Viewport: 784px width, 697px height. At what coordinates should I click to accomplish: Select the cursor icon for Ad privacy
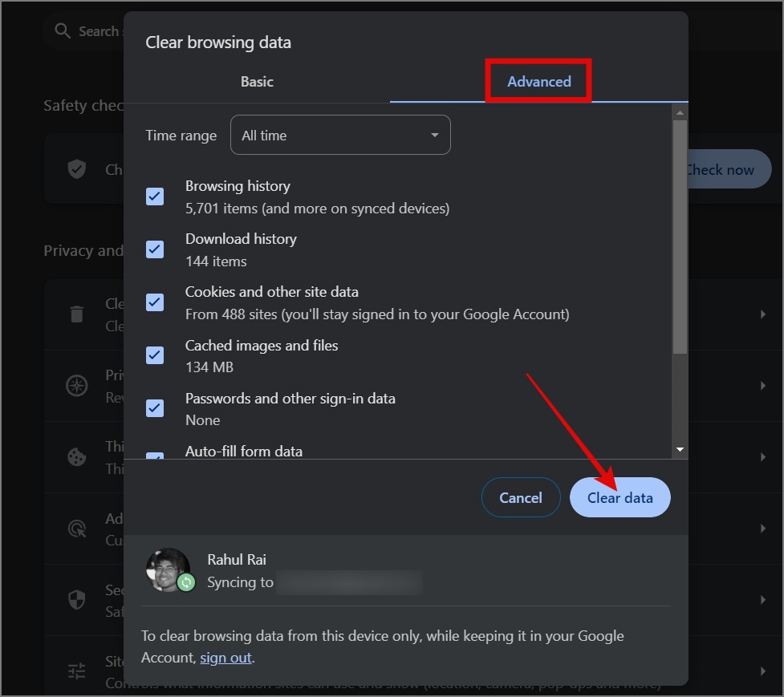76,528
